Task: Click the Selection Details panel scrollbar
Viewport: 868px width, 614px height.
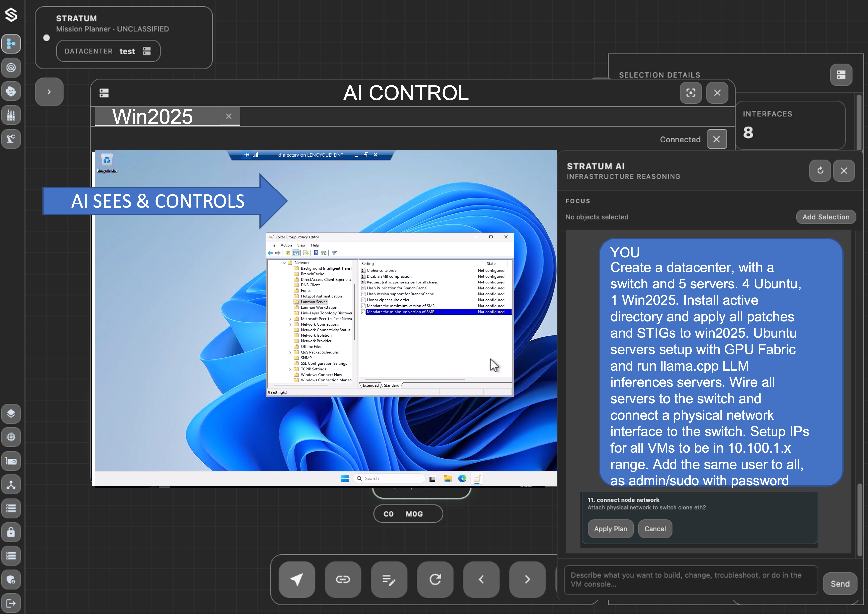Action: (x=859, y=122)
